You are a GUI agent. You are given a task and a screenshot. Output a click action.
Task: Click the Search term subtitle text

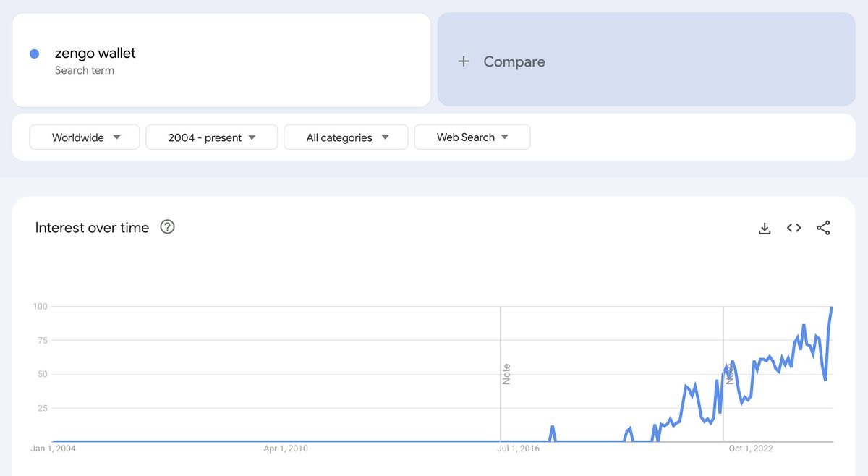85,70
